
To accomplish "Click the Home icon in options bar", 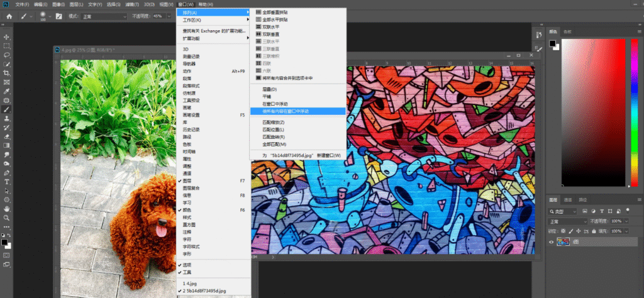I will (9, 16).
